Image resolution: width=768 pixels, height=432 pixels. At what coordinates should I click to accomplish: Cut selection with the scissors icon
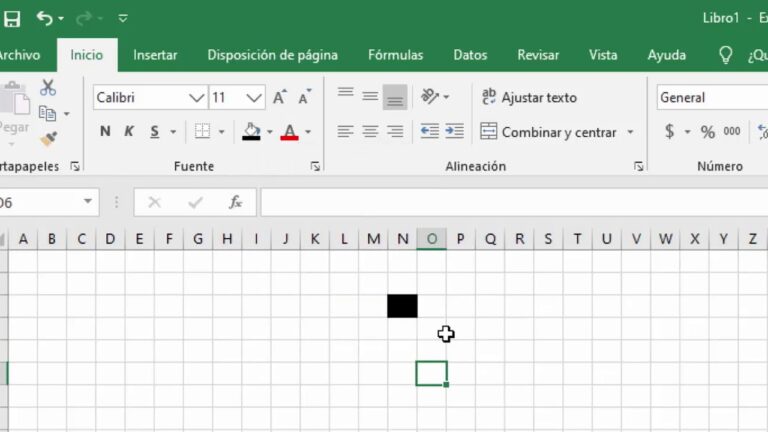[x=48, y=88]
